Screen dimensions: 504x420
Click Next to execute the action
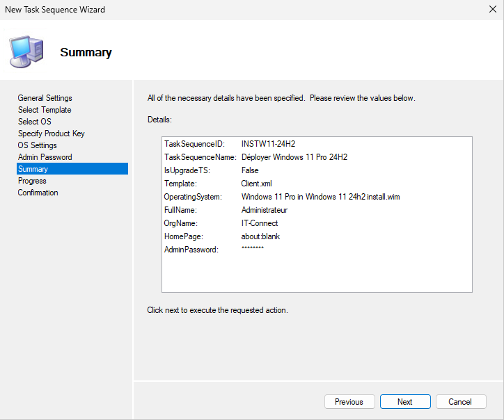[405, 402]
